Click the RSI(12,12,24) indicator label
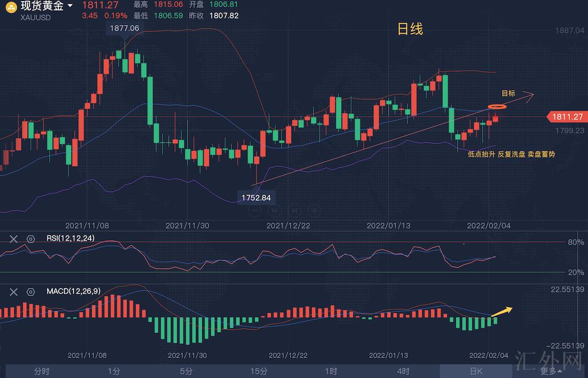This screenshot has height=378, width=588. [71, 239]
